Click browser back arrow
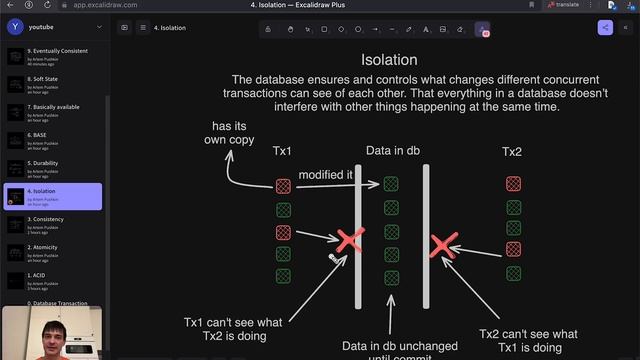Image resolution: width=640 pixels, height=360 pixels. (x=10, y=5)
